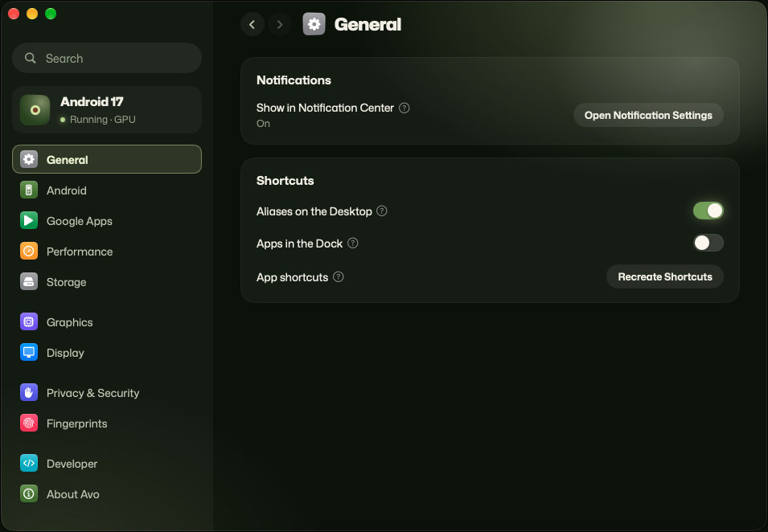Click the Developer code icon
Image resolution: width=768 pixels, height=532 pixels.
click(29, 464)
